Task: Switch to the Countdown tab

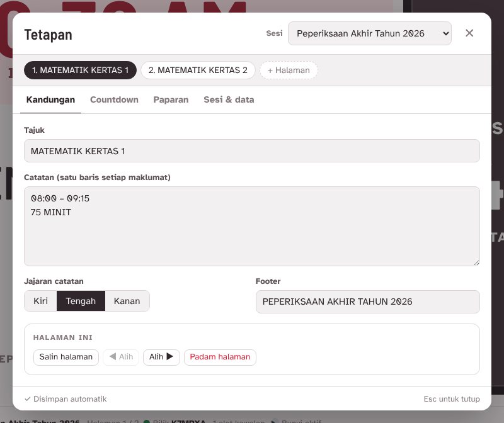Action: [114, 100]
